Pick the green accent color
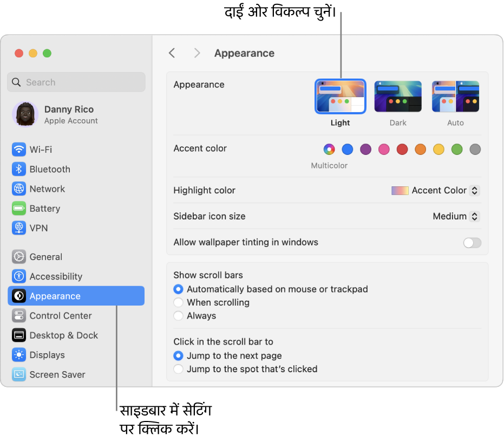 click(x=457, y=149)
